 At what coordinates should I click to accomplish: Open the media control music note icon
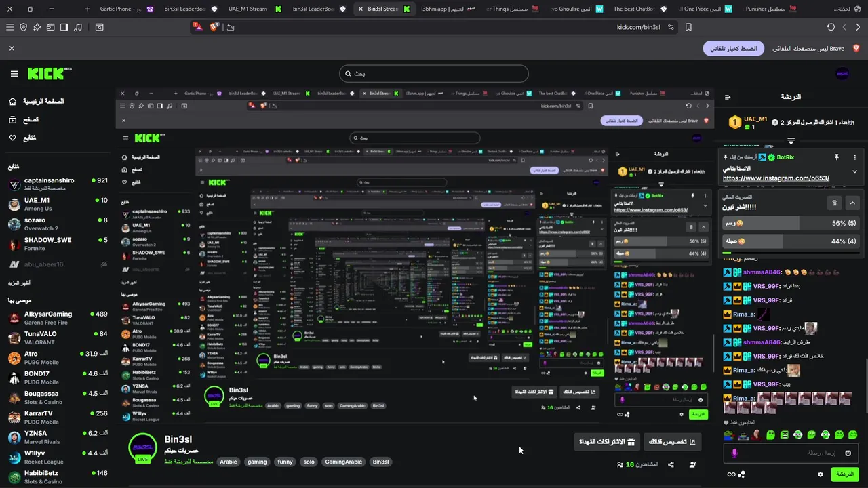(78, 27)
